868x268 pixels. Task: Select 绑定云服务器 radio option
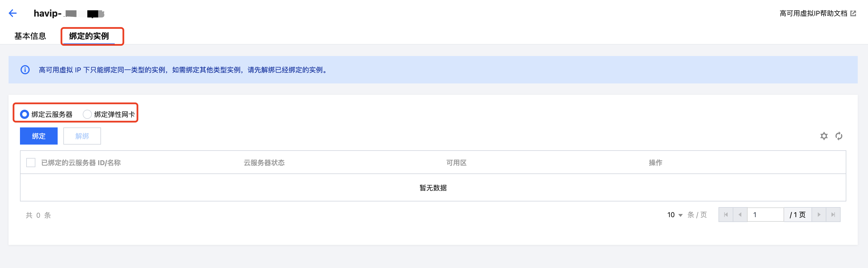tap(24, 114)
